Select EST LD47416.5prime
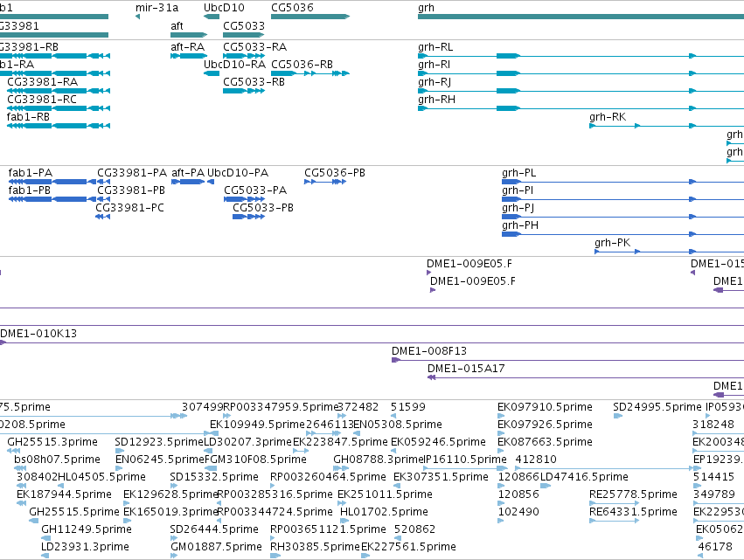 pyautogui.click(x=584, y=478)
